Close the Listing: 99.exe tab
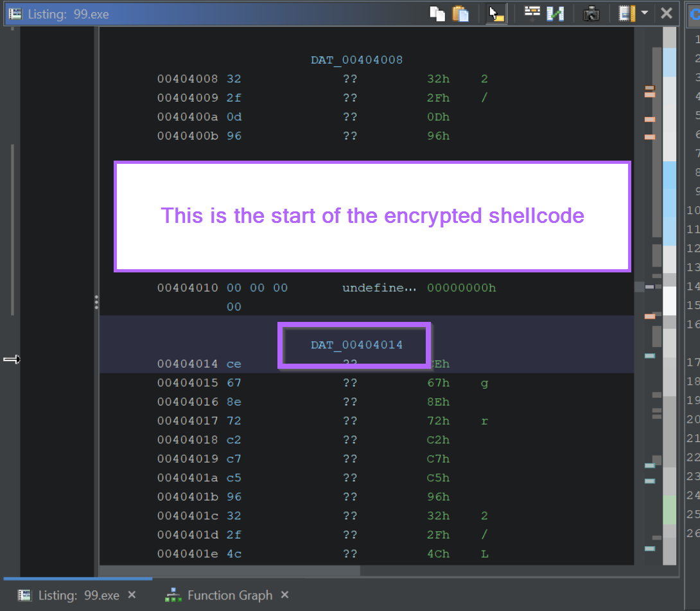The width and height of the screenshot is (700, 611). [x=132, y=595]
